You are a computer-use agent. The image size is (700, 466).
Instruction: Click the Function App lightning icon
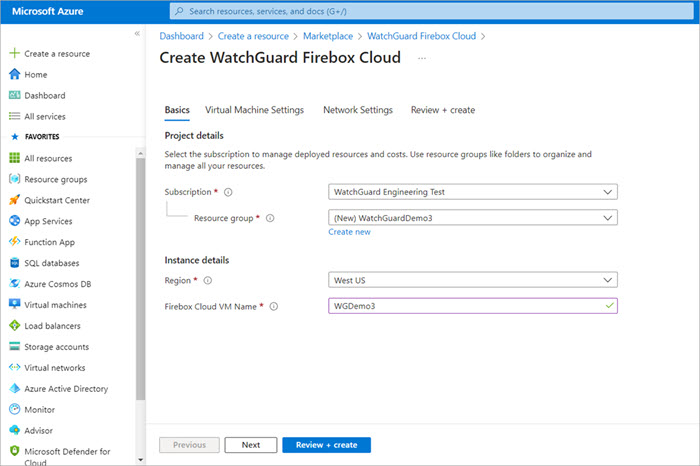pos(14,241)
